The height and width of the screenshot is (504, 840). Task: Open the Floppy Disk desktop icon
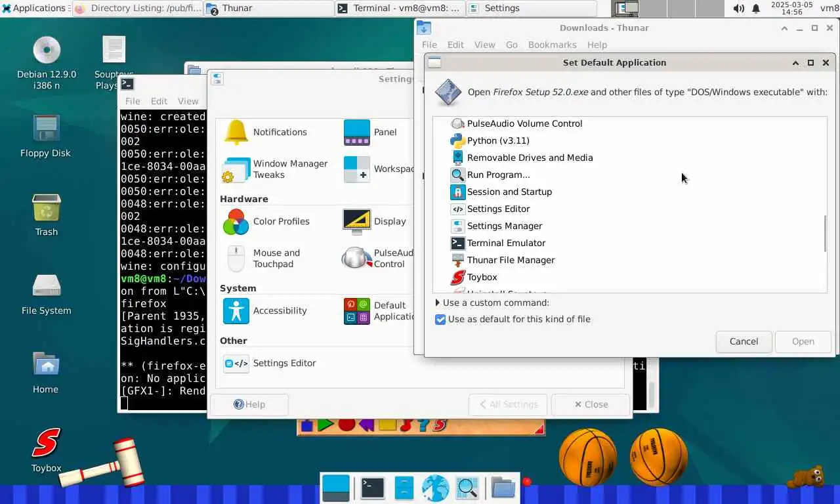[47, 129]
